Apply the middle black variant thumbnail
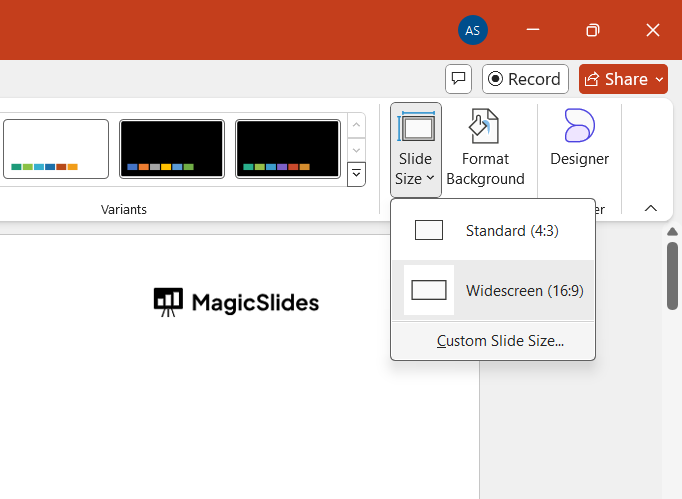The image size is (682, 499). [x=172, y=149]
